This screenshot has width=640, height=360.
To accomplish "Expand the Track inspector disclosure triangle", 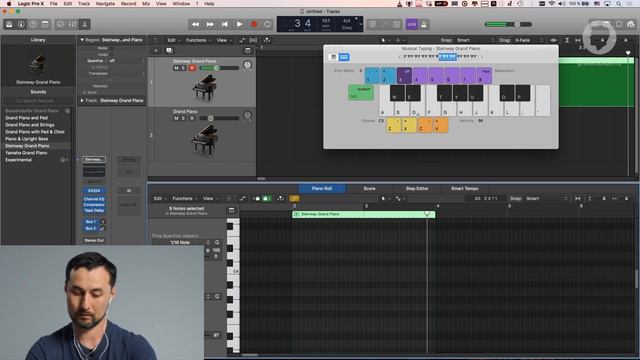I will click(x=82, y=100).
